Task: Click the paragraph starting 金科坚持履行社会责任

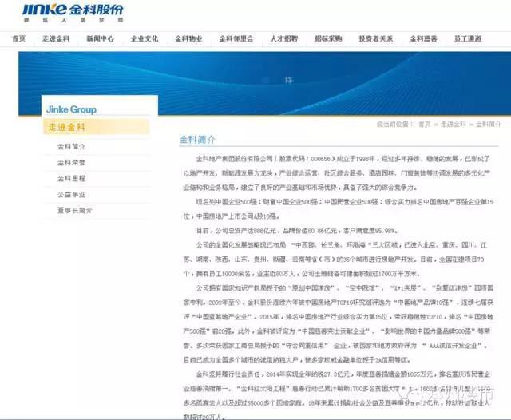Action: click(337, 395)
